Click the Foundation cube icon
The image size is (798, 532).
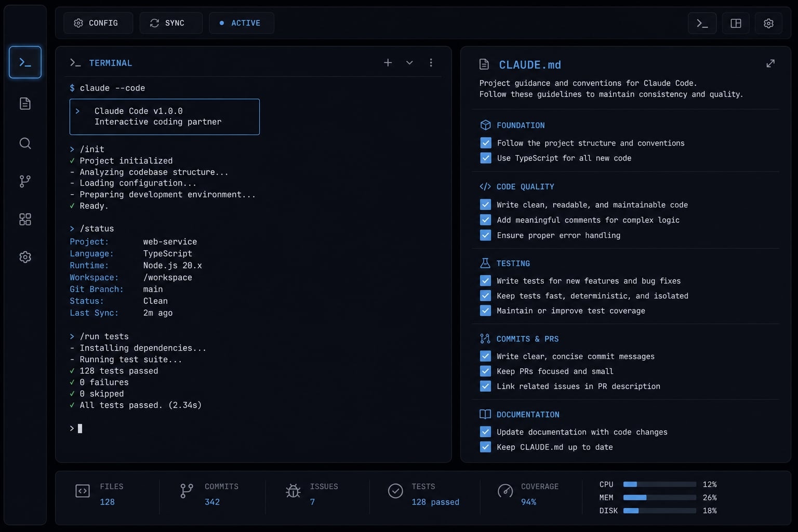[485, 125]
